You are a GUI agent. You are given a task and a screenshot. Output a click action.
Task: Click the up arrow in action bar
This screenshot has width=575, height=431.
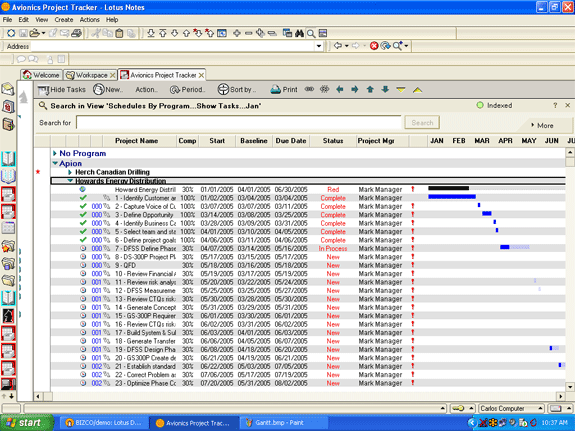[370, 89]
